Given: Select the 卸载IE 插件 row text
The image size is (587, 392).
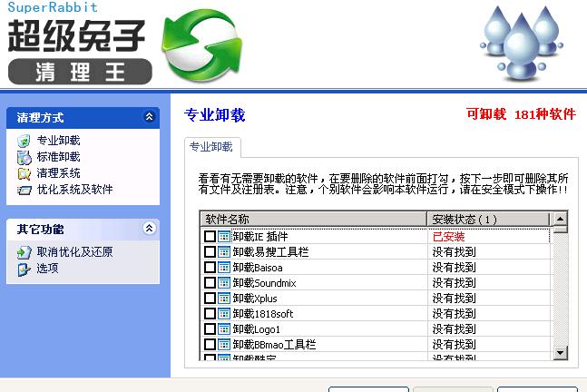Looking at the screenshot, I should 260,237.
